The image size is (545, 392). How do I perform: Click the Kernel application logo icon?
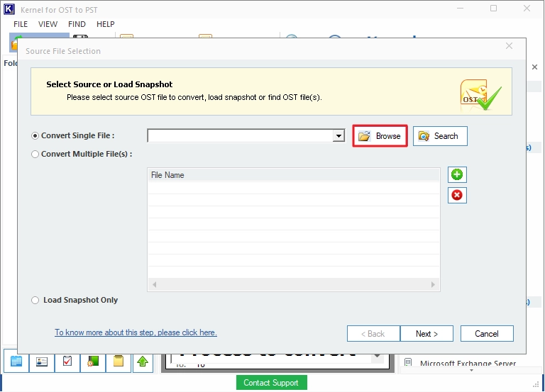(x=9, y=9)
